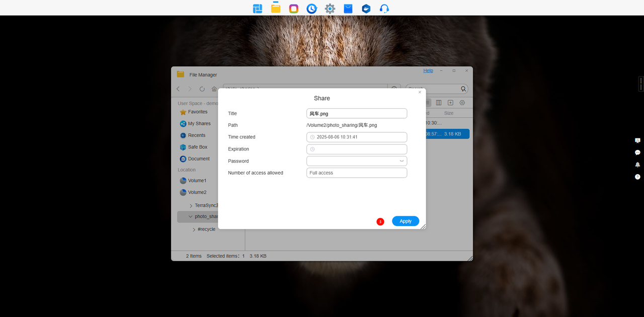Click the monitor icon on right edge
The image size is (644, 317).
[637, 140]
